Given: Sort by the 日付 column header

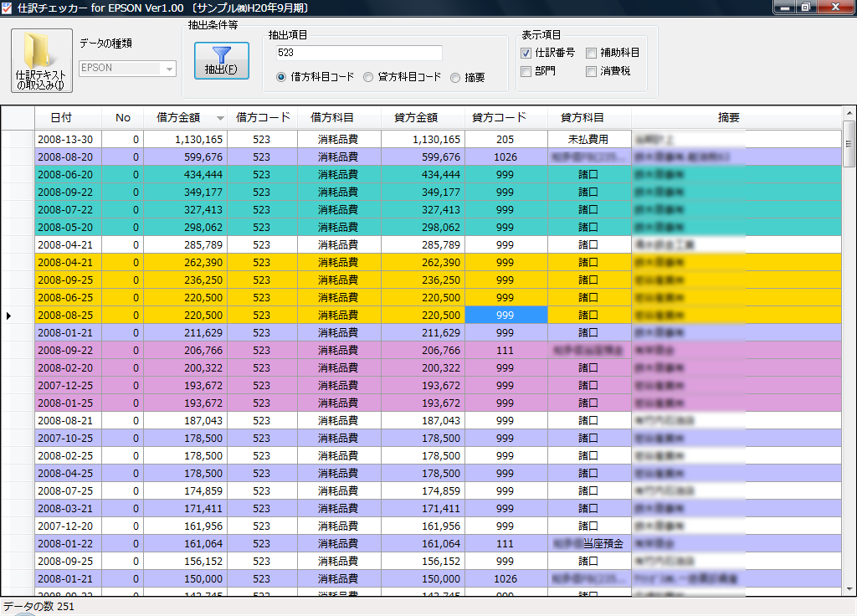Looking at the screenshot, I should [x=61, y=118].
